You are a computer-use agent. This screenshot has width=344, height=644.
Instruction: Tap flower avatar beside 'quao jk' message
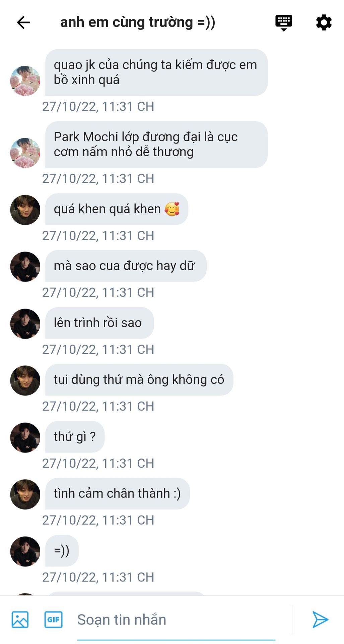click(25, 81)
